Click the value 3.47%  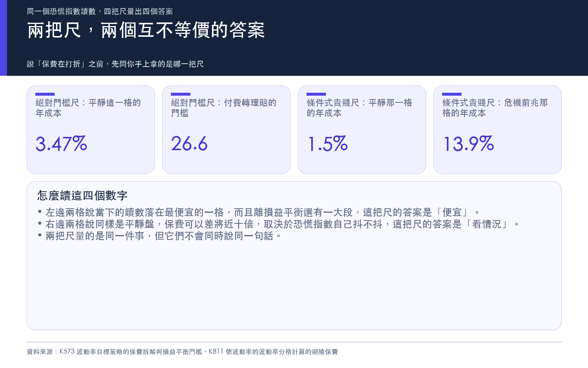pos(61,144)
